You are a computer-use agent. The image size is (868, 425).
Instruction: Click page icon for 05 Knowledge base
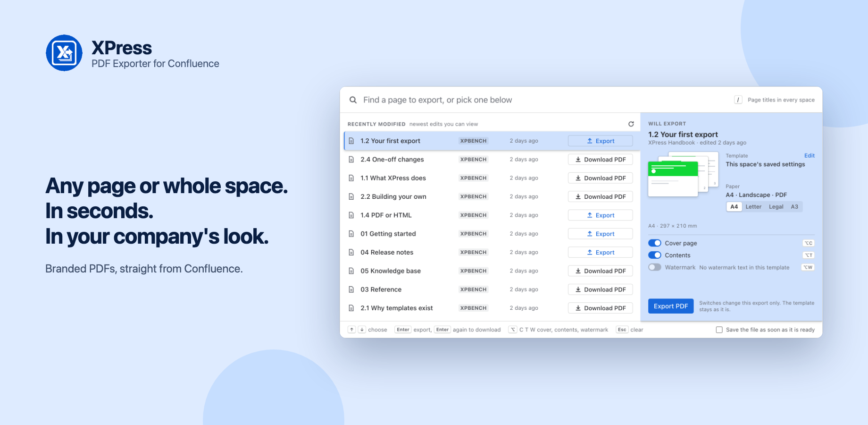pos(351,271)
